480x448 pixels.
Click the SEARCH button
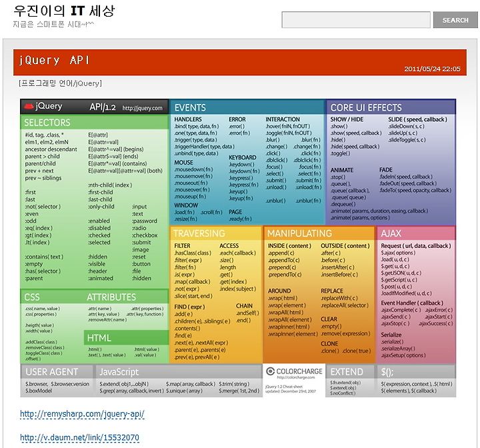[x=455, y=20]
